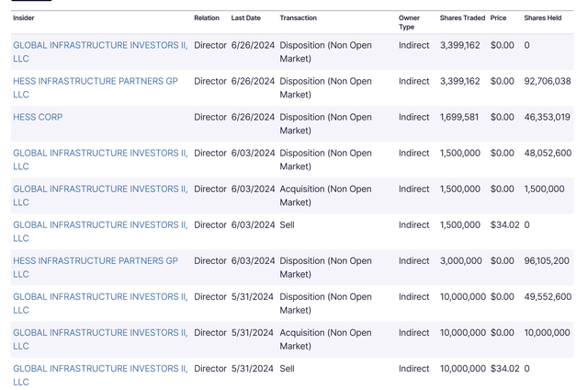
Task: Click the Price column header
Action: [498, 18]
